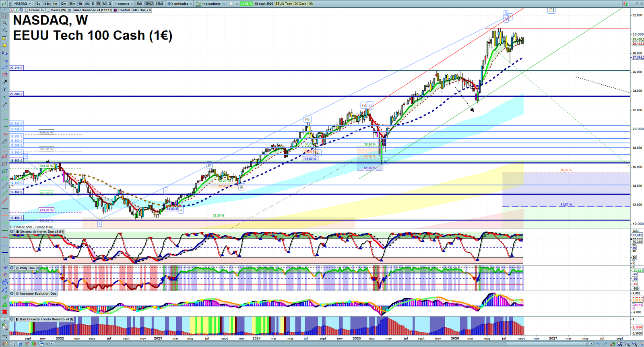The height and width of the screenshot is (347, 644).
Task: Select the red rectangle drawing tool
Action: 4,75
